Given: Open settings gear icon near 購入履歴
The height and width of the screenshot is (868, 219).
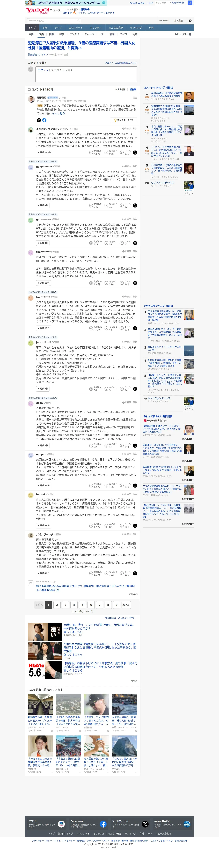Looking at the screenshot, I should (190, 20).
